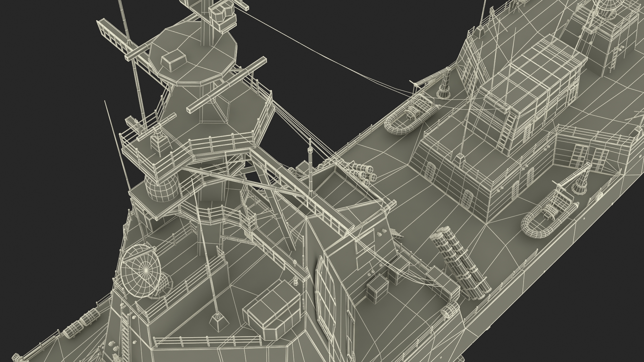Click the pyramid-shaped whip antenna base
The image size is (644, 362).
[x=218, y=324]
